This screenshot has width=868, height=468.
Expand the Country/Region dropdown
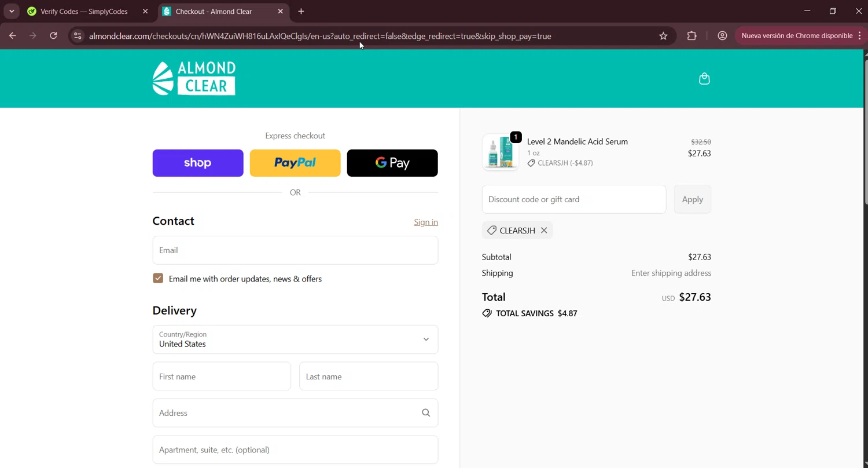(x=295, y=339)
